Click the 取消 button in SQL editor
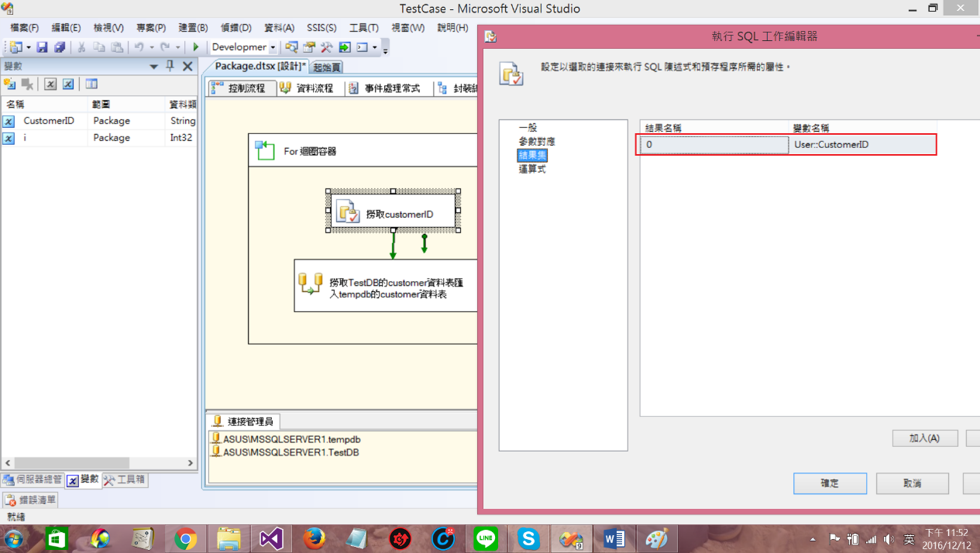The width and height of the screenshot is (980, 553). click(x=913, y=483)
